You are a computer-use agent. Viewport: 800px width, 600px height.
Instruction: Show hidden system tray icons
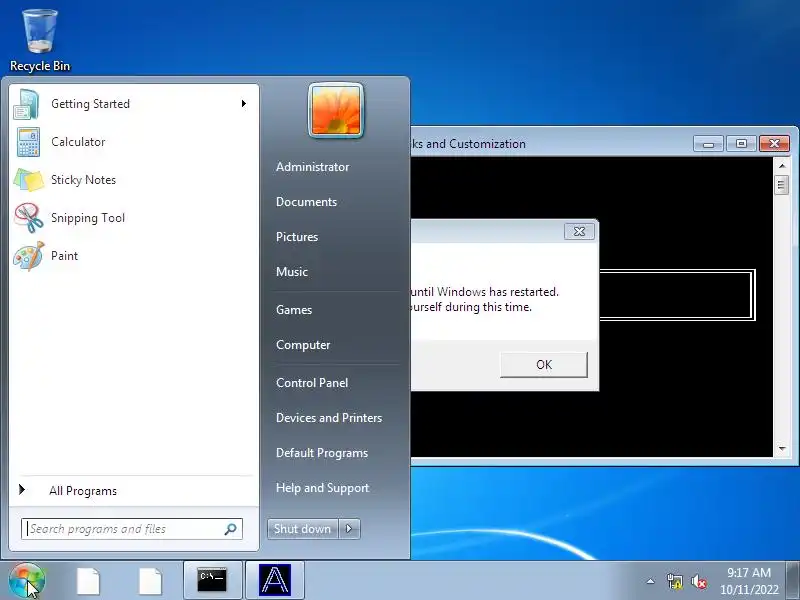click(x=651, y=581)
